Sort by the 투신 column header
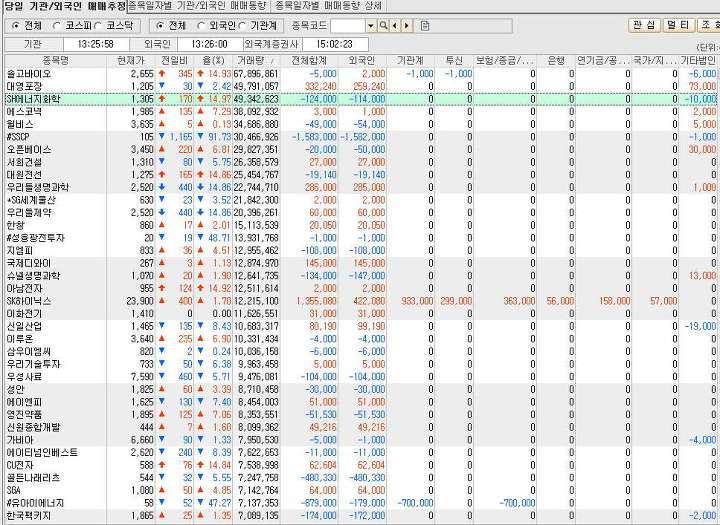This screenshot has height=525, width=720. click(x=454, y=61)
